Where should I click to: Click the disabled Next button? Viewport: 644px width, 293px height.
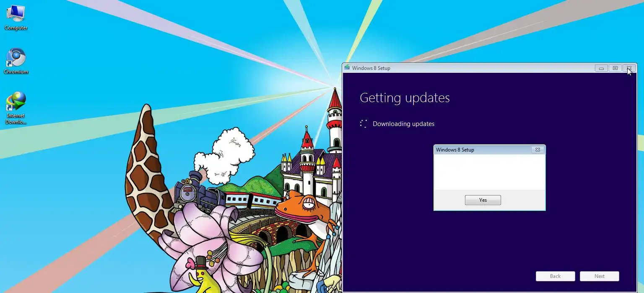tap(599, 276)
